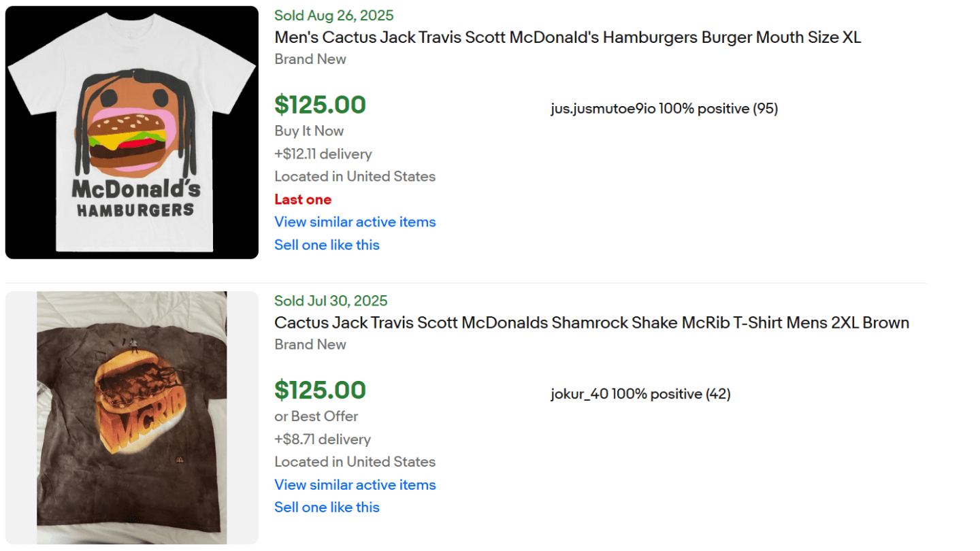View similar active items for McRib shirt
The image size is (980, 551).
pos(355,484)
